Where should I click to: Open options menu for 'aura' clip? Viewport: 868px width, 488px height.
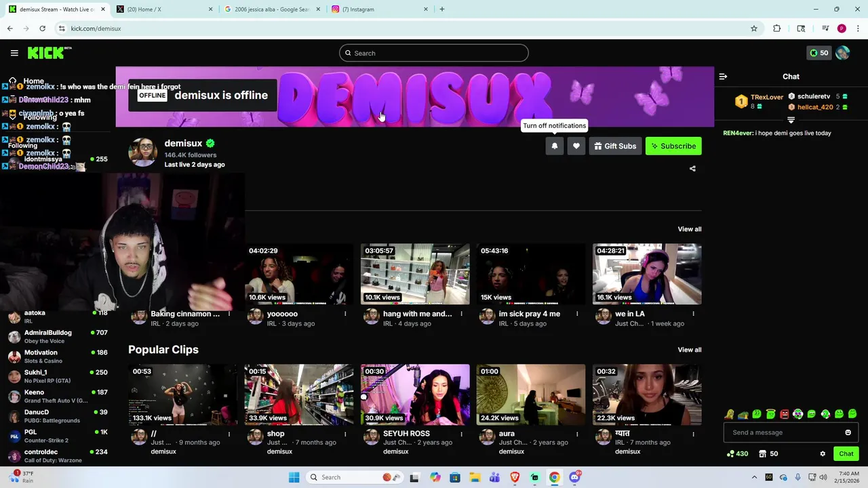577,434
